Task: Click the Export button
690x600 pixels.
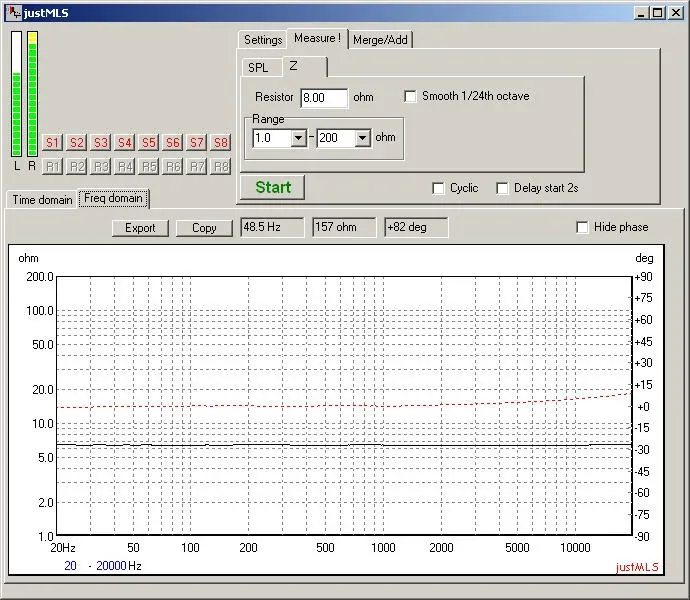Action: pyautogui.click(x=140, y=228)
